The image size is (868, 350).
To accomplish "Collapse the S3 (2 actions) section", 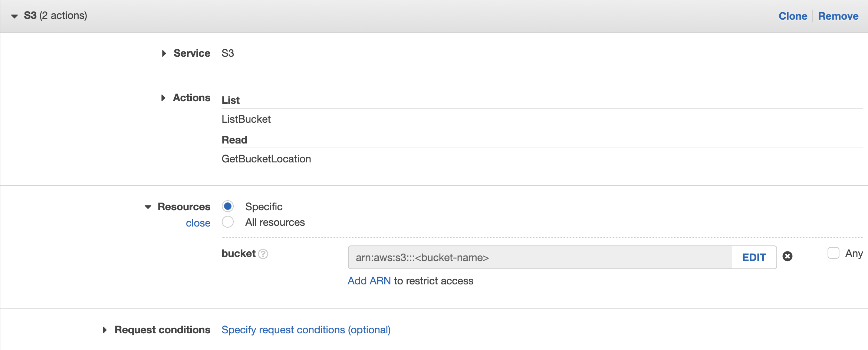I will [x=14, y=16].
